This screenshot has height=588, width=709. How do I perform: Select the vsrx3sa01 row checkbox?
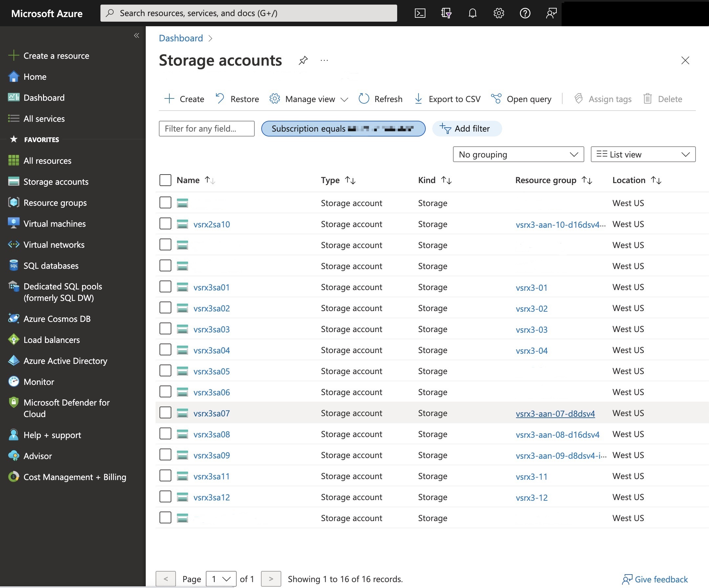pyautogui.click(x=165, y=287)
